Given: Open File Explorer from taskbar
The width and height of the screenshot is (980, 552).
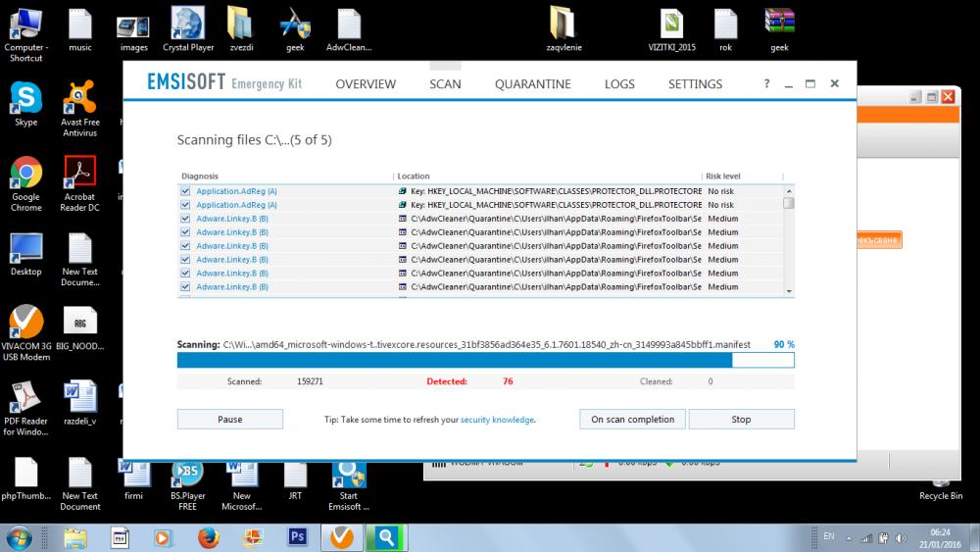Looking at the screenshot, I should pos(75,537).
